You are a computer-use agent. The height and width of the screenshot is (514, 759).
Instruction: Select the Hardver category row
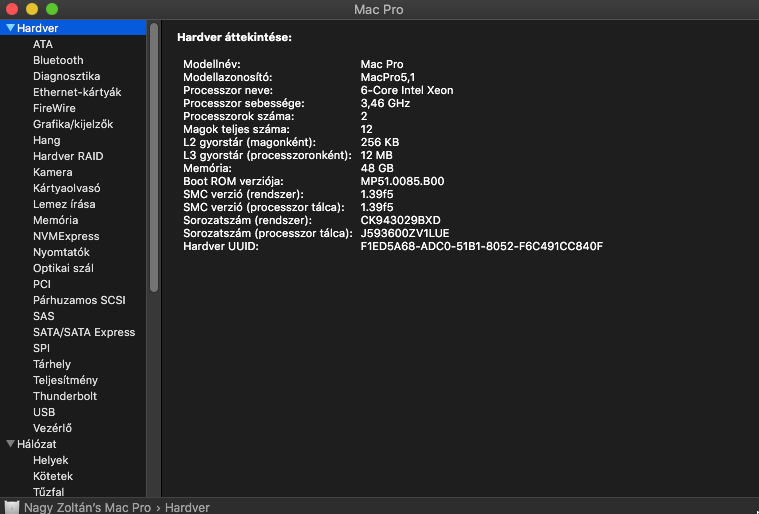point(73,28)
